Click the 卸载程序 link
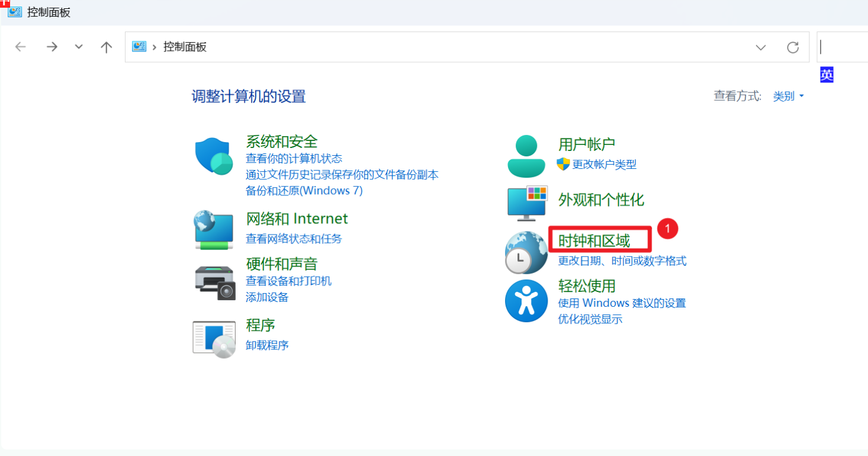 (x=266, y=345)
